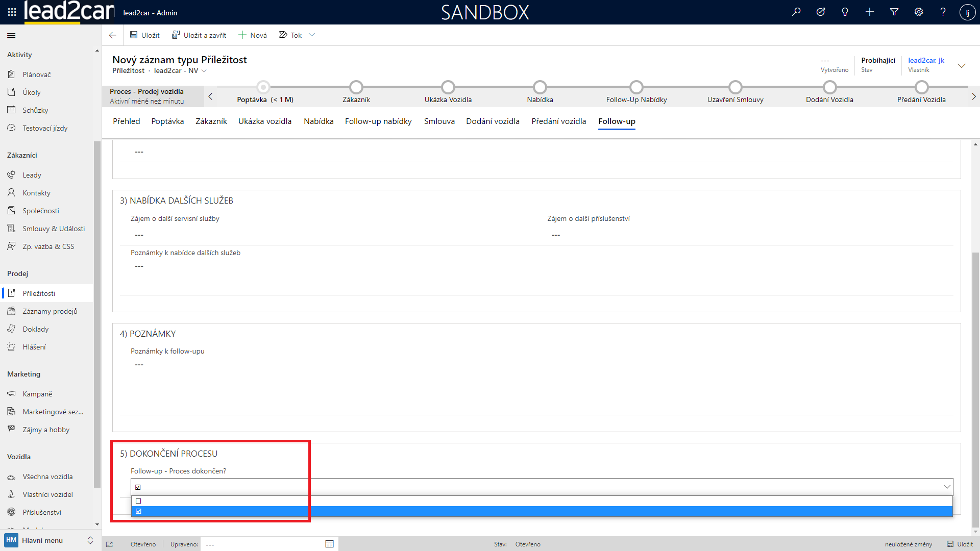Click the calendar icon in status bar
This screenshot has height=551, width=980.
tap(329, 544)
